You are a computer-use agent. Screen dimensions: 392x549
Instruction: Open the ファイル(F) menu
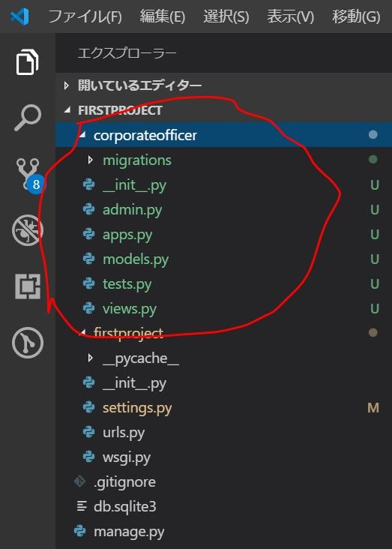click(85, 16)
